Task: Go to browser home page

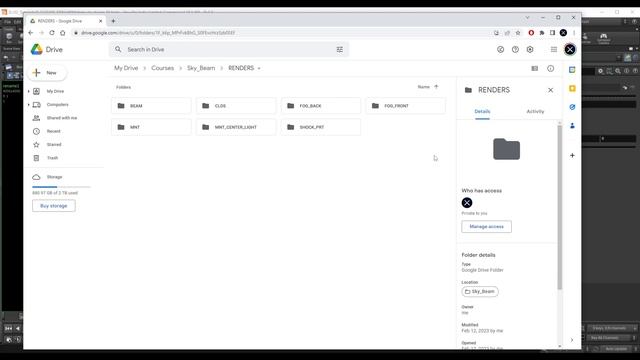Action: point(62,33)
